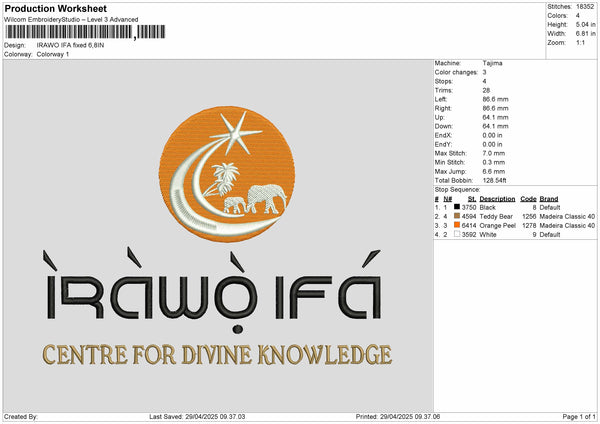Select the 'Colorway 1' value

(53, 54)
